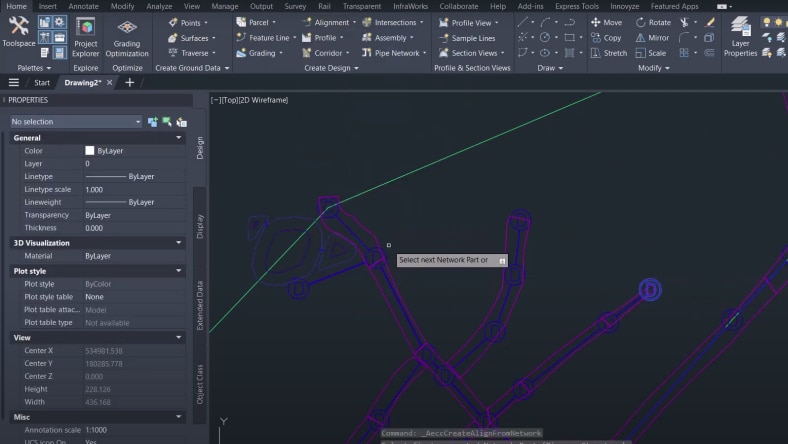Image resolution: width=788 pixels, height=444 pixels.
Task: Select the Line draw tool
Action: [x=523, y=22]
